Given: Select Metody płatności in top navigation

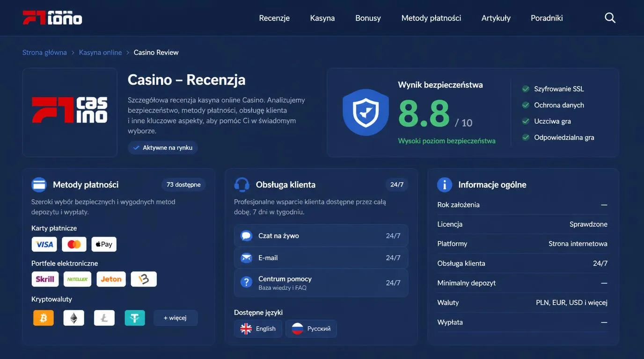Looking at the screenshot, I should [x=431, y=18].
